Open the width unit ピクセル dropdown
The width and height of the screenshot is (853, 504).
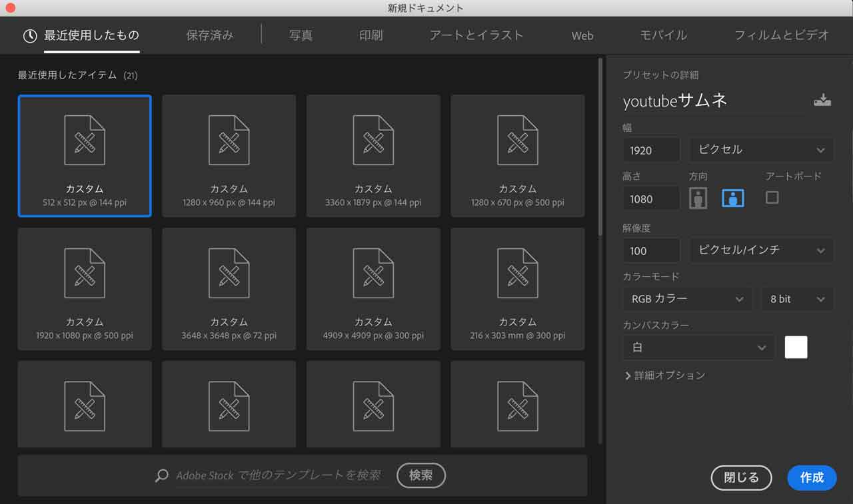point(761,150)
